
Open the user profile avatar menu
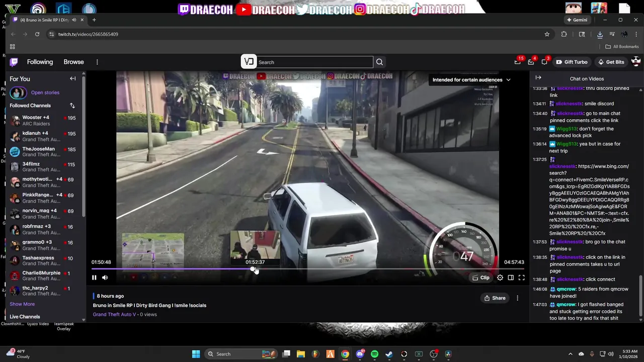click(636, 62)
